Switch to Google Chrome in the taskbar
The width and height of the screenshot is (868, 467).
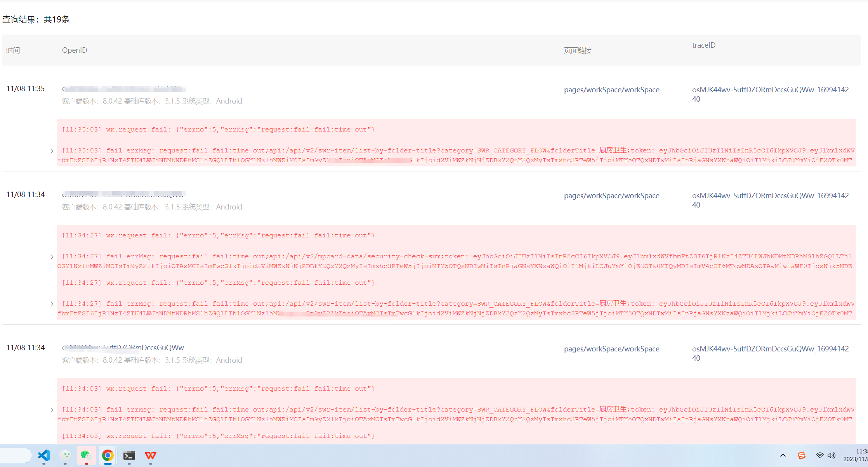click(108, 455)
